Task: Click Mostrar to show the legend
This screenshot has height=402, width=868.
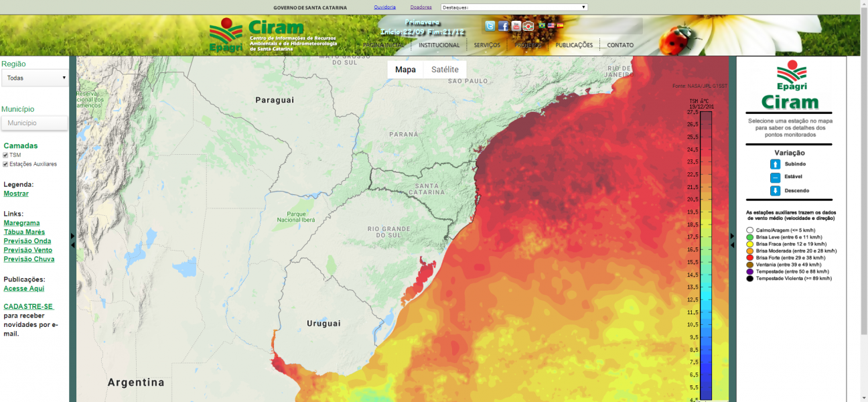Action: tap(16, 194)
